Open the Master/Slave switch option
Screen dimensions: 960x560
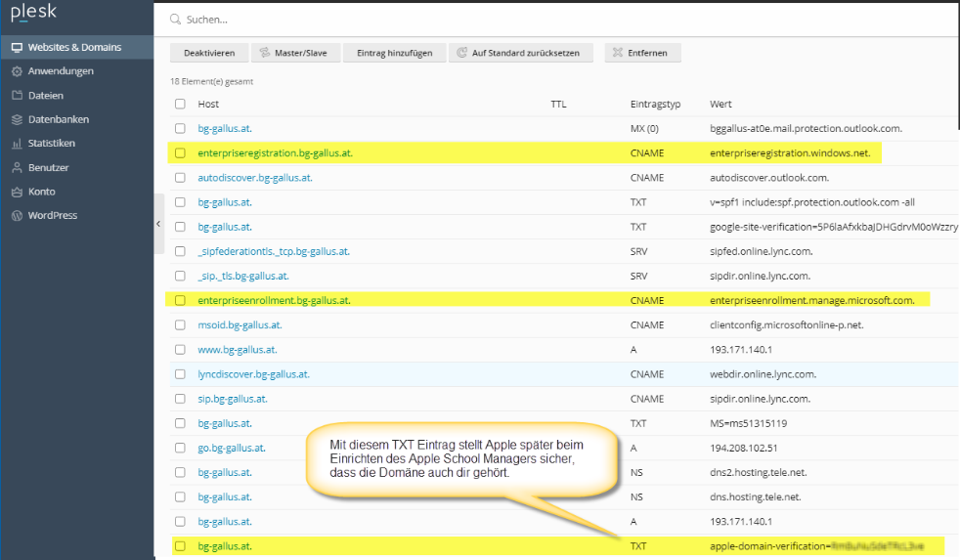point(293,53)
